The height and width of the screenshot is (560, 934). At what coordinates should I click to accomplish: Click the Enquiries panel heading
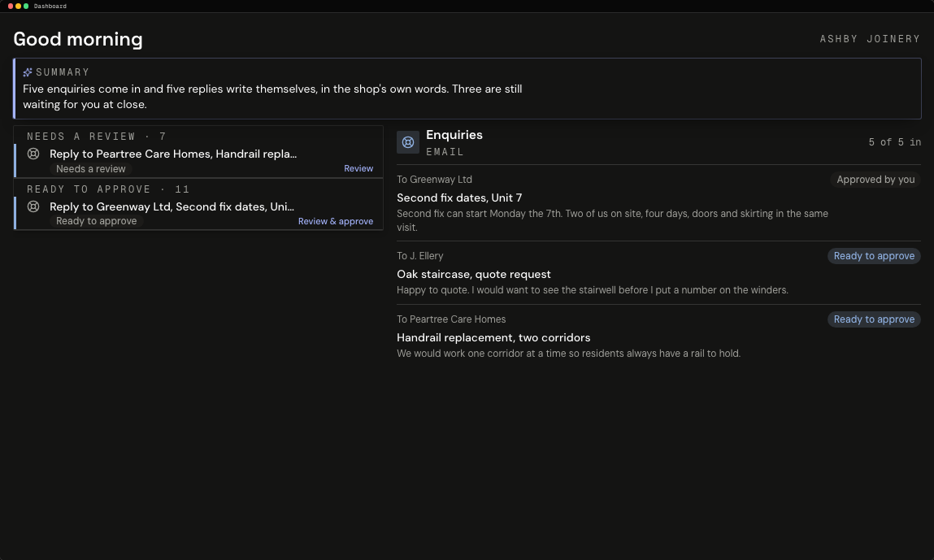(454, 135)
